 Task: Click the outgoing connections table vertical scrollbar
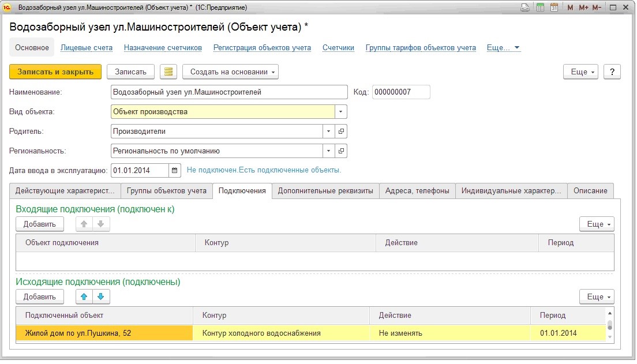[610, 324]
